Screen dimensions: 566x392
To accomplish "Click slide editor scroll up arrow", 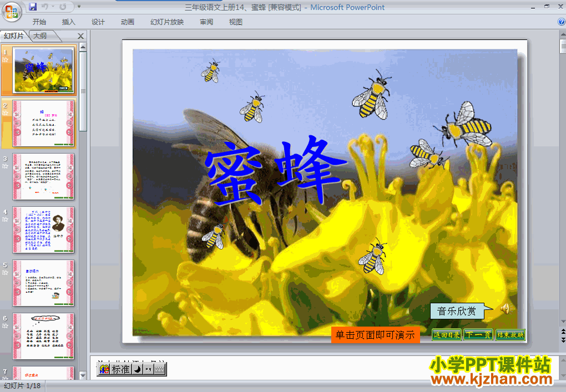I will pos(563,35).
